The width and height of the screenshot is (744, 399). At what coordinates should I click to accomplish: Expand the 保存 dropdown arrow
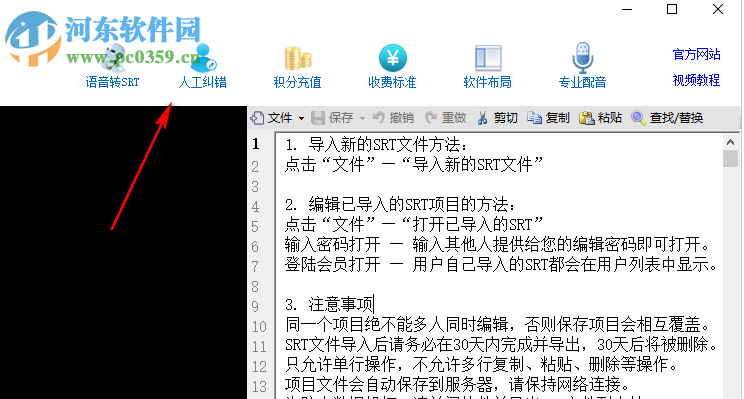coord(363,118)
